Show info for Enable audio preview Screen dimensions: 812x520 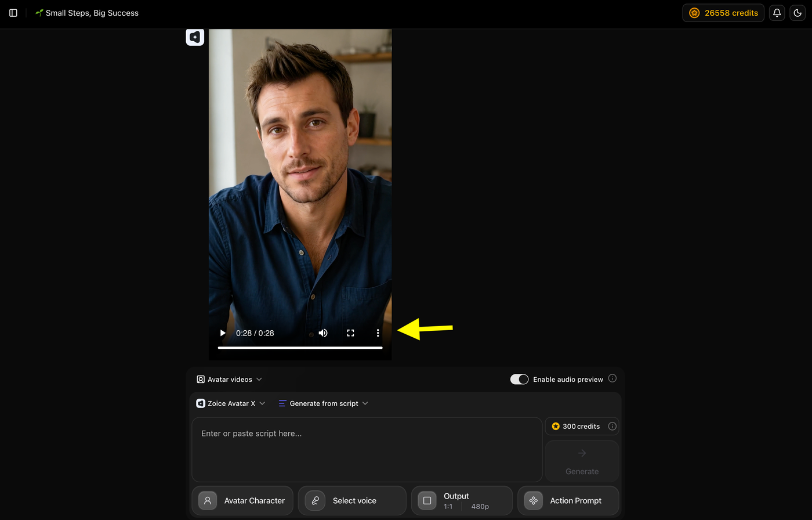click(612, 378)
